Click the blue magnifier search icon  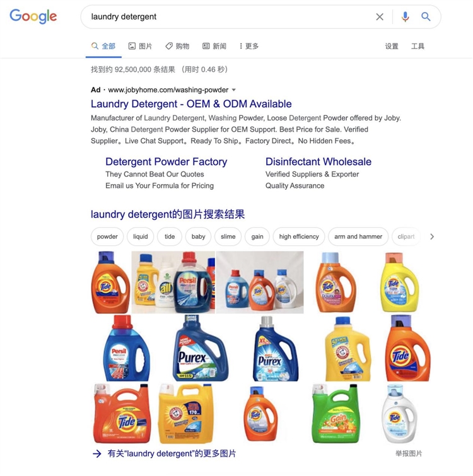[426, 16]
